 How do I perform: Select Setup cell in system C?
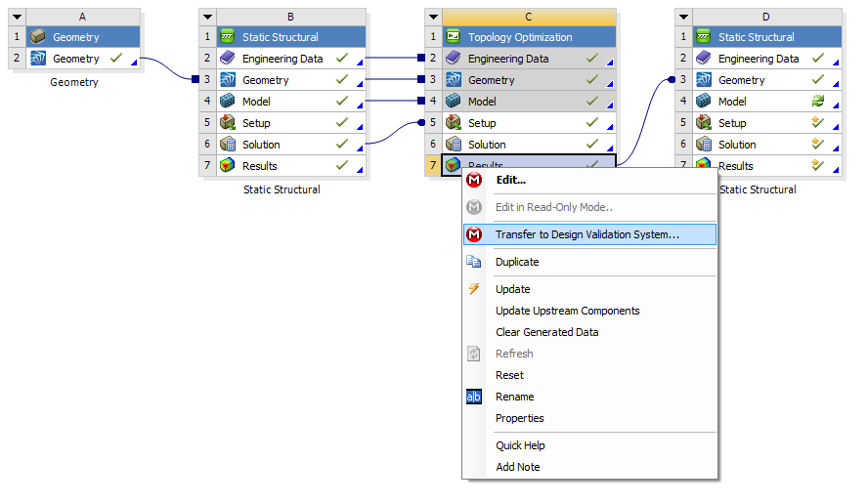click(x=529, y=123)
